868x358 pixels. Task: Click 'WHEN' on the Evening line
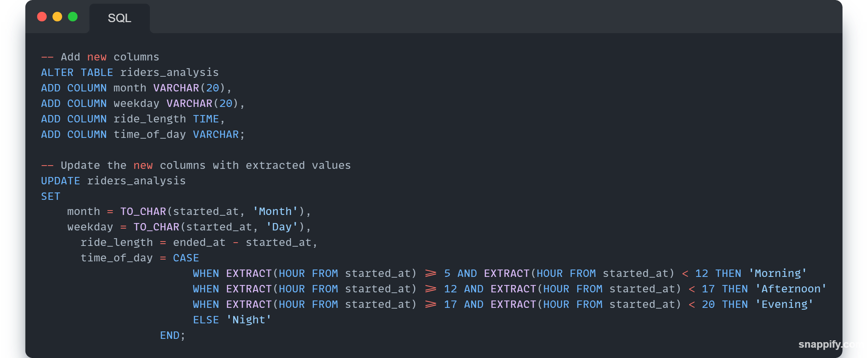click(x=206, y=304)
